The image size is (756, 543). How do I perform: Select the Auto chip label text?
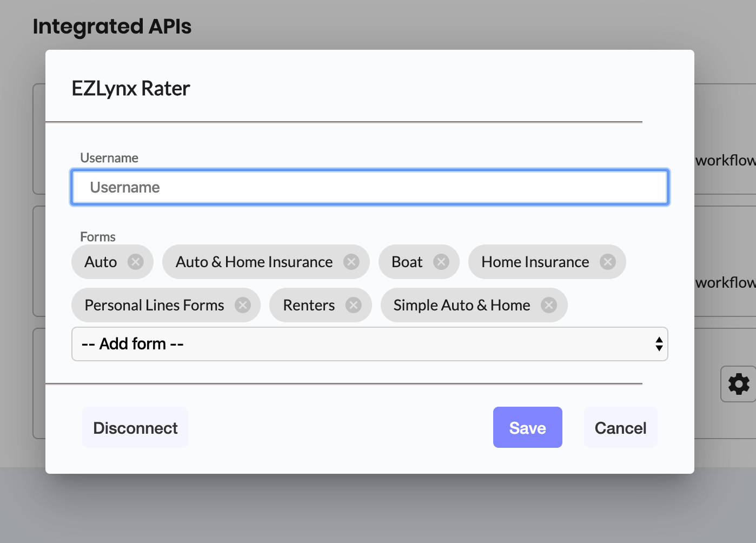click(101, 262)
